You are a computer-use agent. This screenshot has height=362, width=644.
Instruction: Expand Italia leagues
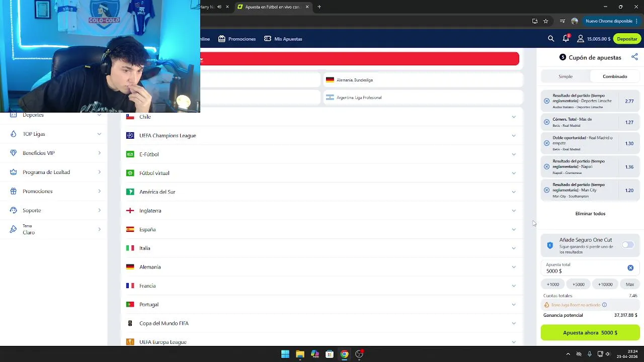pos(514,248)
